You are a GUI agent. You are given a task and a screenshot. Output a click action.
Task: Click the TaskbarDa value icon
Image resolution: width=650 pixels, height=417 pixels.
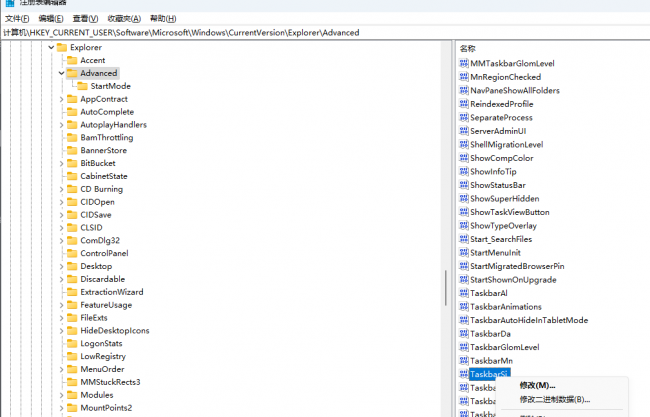464,334
